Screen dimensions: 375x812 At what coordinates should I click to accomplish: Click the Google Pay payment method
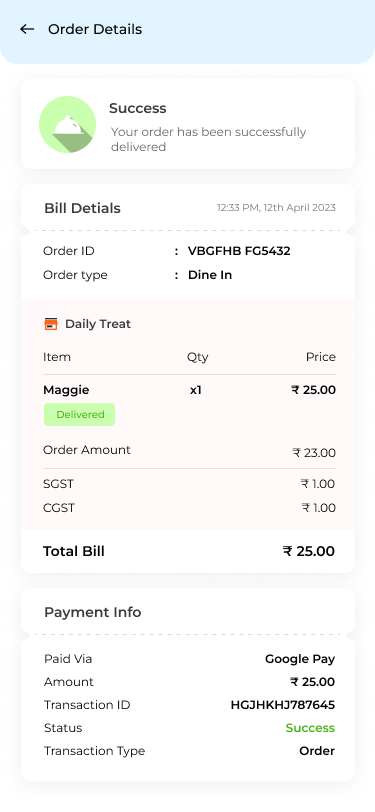[x=300, y=659]
